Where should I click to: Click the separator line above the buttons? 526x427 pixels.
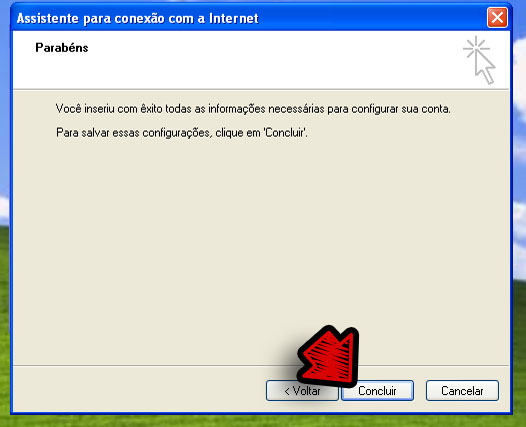[x=154, y=365]
